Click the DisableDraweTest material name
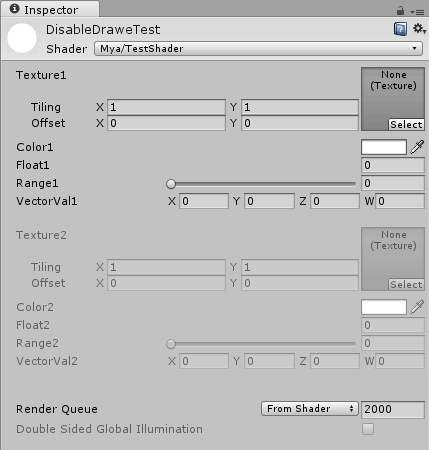The height and width of the screenshot is (450, 429). pyautogui.click(x=103, y=30)
